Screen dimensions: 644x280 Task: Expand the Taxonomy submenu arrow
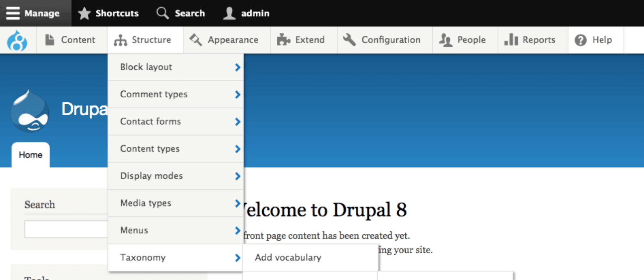(238, 258)
